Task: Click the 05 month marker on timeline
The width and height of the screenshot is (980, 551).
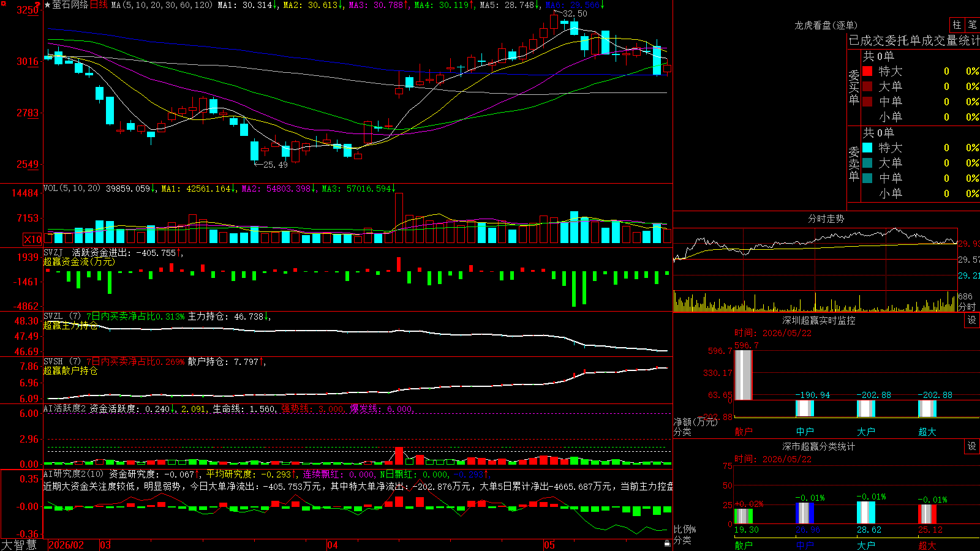Action: (x=549, y=545)
